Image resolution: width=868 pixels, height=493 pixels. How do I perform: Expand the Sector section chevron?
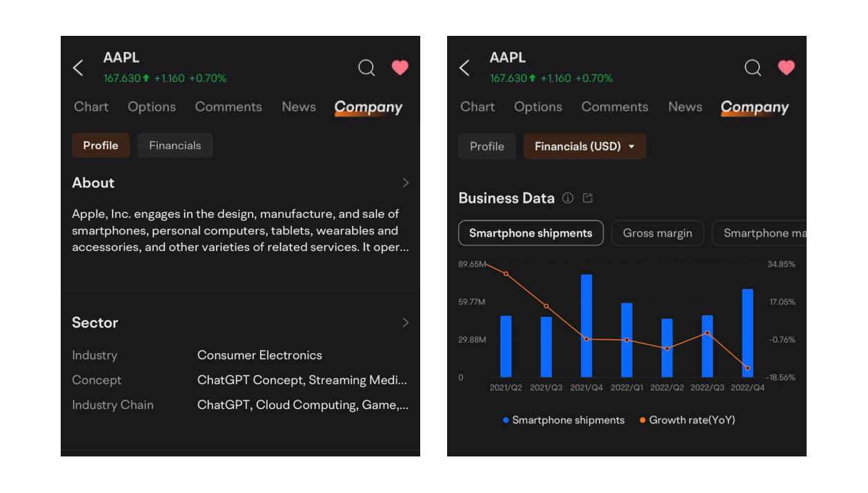pyautogui.click(x=406, y=323)
